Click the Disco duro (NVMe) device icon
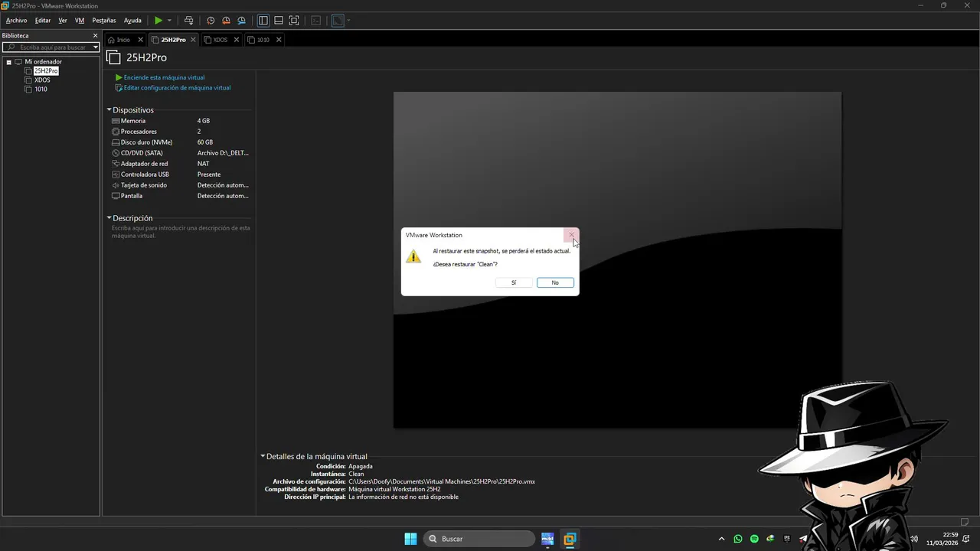This screenshot has width=980, height=551. point(116,142)
